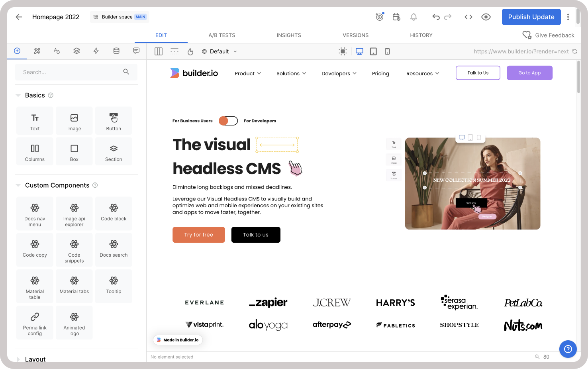This screenshot has height=369, width=588.
Task: Click the Go to App button
Action: point(529,73)
